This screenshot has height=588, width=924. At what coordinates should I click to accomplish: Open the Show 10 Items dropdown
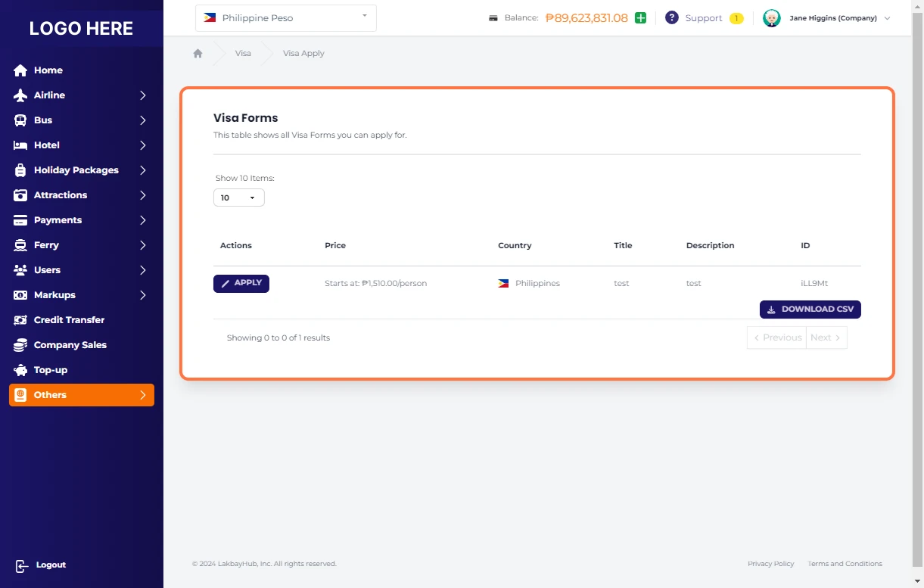(x=238, y=198)
